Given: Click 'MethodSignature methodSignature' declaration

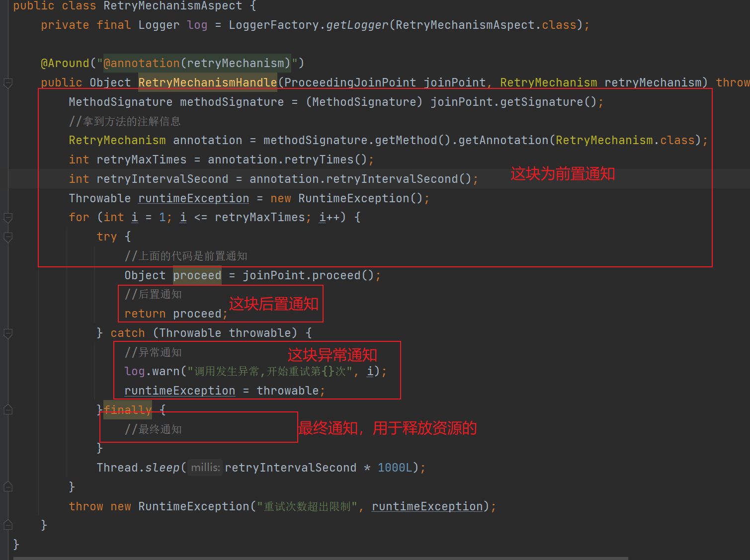Looking at the screenshot, I should (x=176, y=102).
